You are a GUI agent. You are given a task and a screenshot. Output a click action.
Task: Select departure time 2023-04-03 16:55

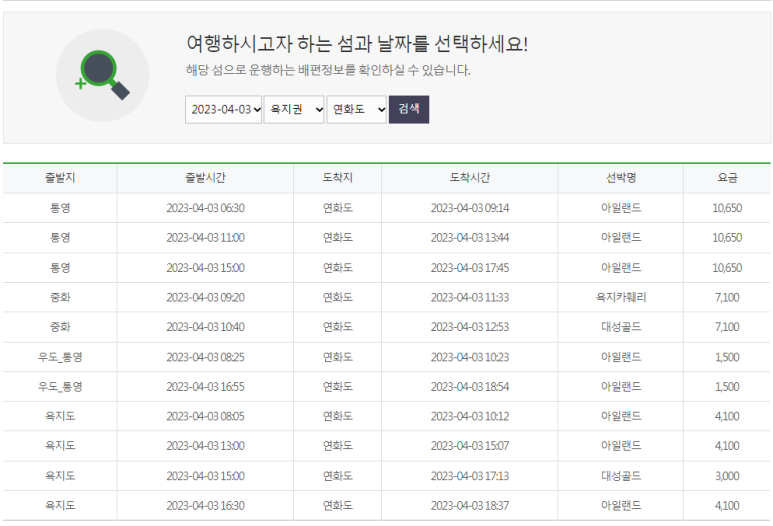205,386
